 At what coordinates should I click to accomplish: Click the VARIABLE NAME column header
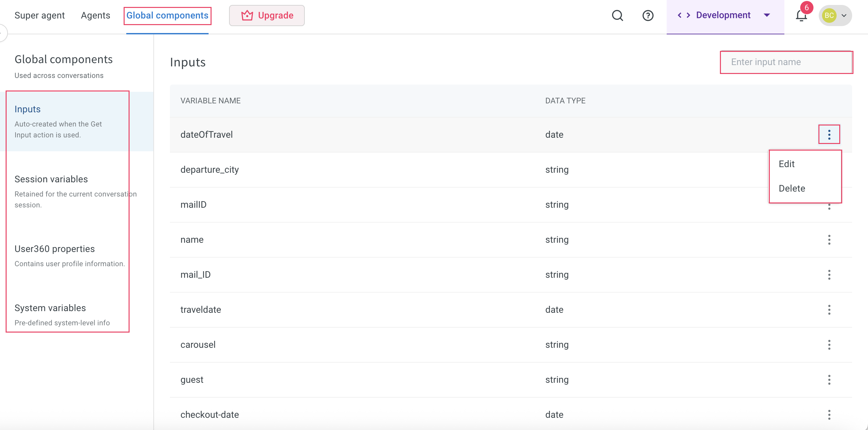tap(210, 101)
